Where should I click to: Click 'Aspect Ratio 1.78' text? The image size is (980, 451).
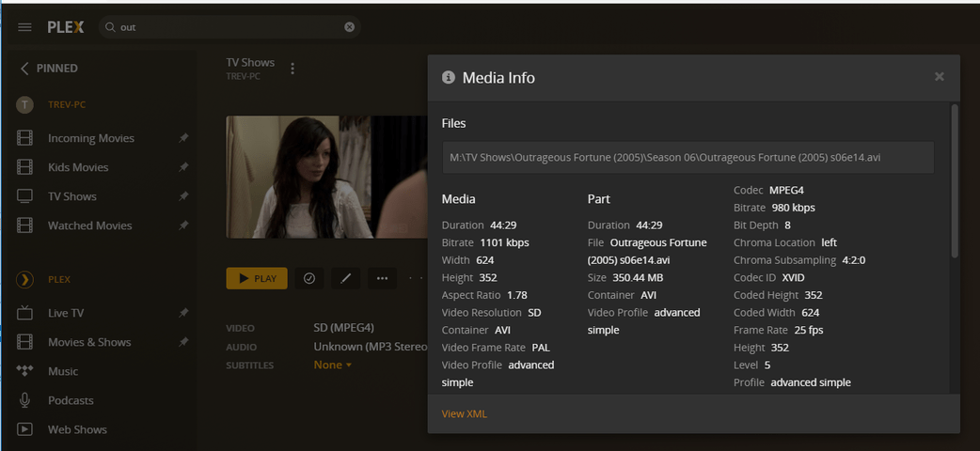(484, 295)
